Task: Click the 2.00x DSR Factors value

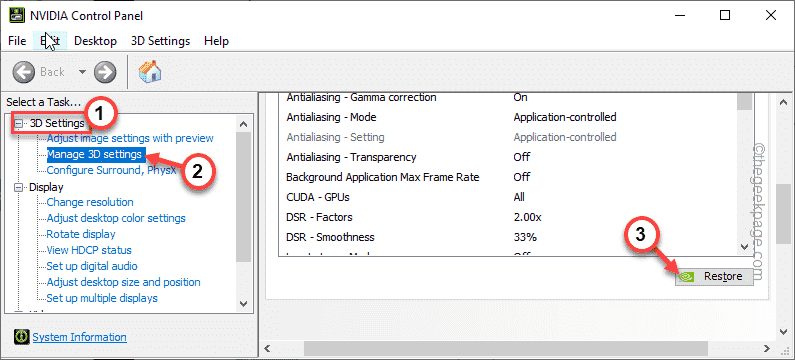Action: pyautogui.click(x=527, y=217)
